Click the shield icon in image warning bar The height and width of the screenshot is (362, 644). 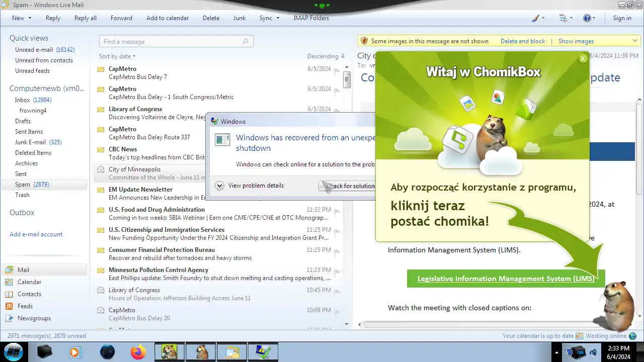(x=364, y=41)
